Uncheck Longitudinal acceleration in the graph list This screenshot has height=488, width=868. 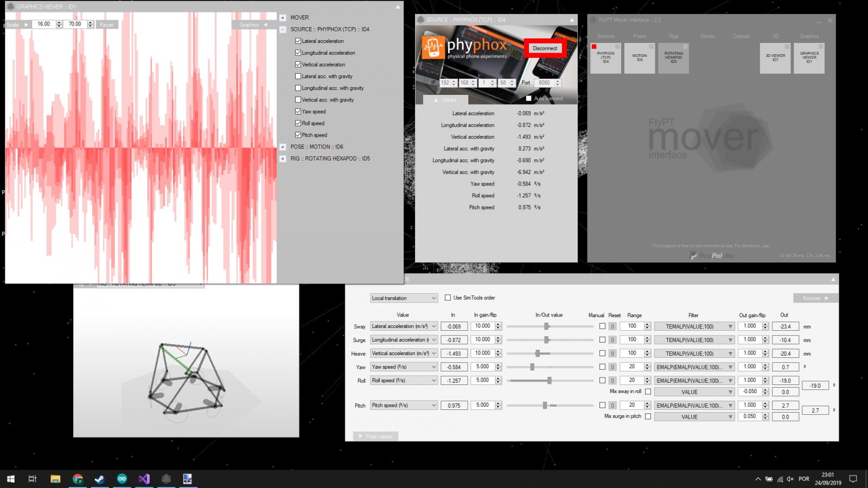[x=298, y=53]
